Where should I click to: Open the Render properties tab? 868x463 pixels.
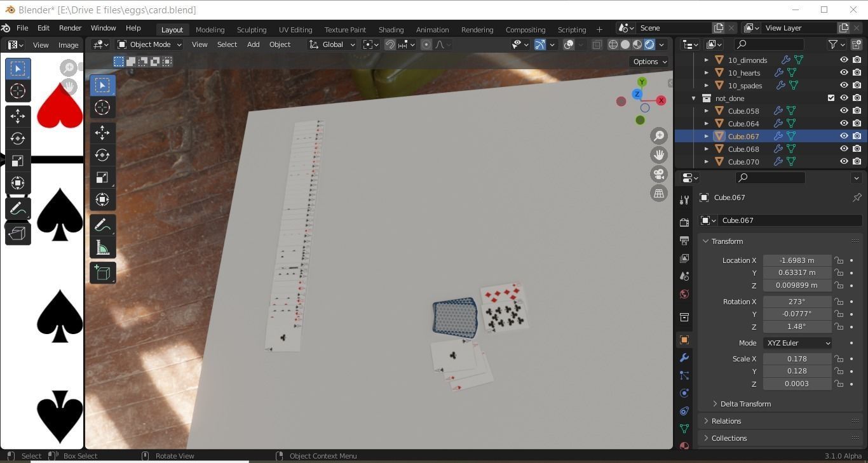tap(684, 223)
